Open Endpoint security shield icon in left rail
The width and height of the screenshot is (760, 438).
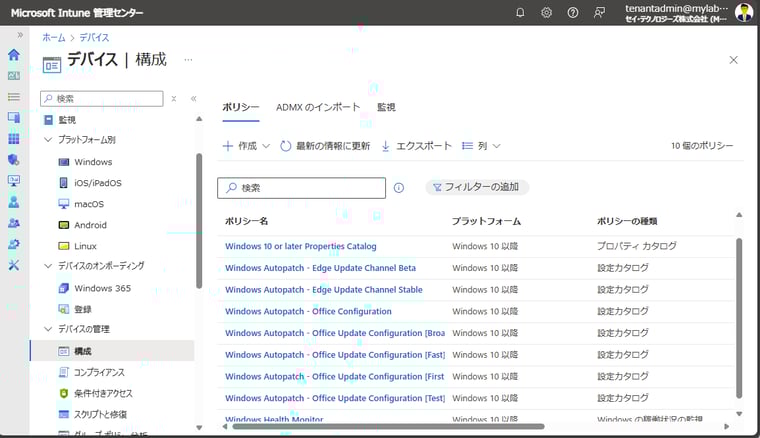(x=14, y=160)
